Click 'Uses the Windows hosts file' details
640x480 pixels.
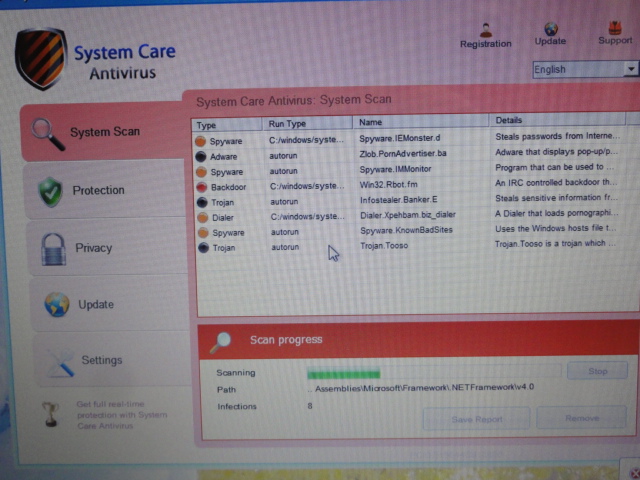[556, 228]
